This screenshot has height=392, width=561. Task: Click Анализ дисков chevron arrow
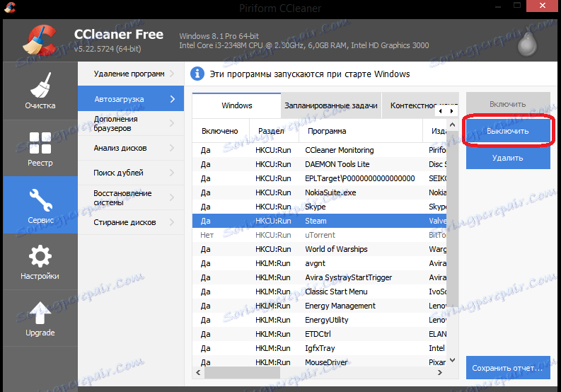click(x=172, y=148)
